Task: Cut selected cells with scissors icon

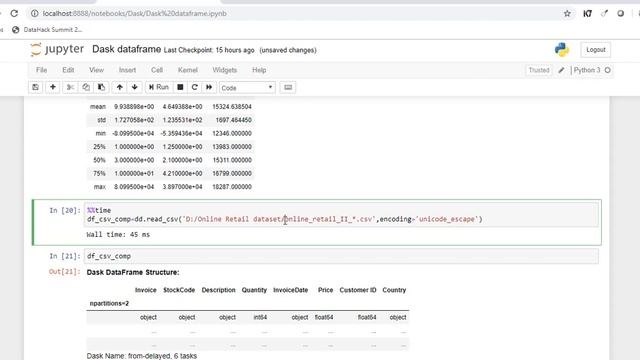Action: pos(70,87)
